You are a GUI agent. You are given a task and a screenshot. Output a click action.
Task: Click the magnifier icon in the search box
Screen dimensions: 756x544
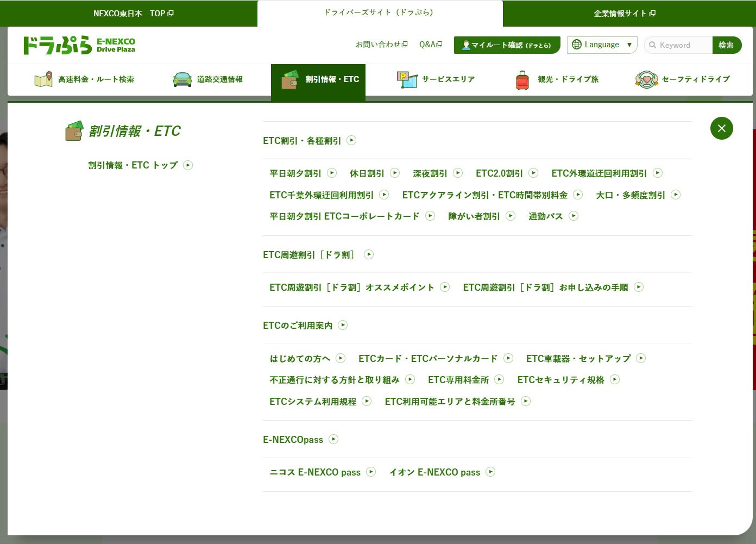[x=652, y=45]
